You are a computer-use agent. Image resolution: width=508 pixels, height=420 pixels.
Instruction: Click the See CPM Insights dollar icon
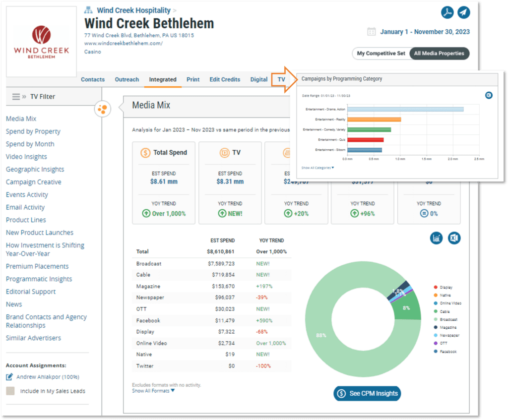(x=341, y=393)
